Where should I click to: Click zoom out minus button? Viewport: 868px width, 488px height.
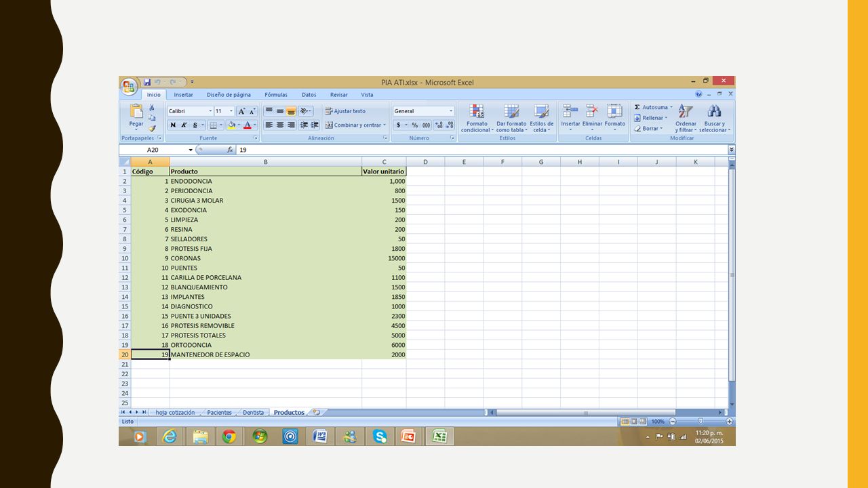point(673,422)
